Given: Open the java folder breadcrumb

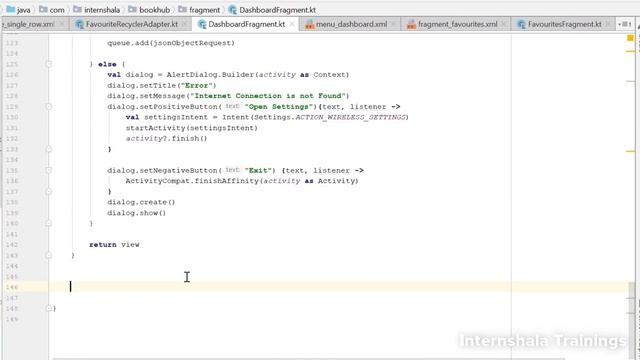Looking at the screenshot, I should coord(18,9).
